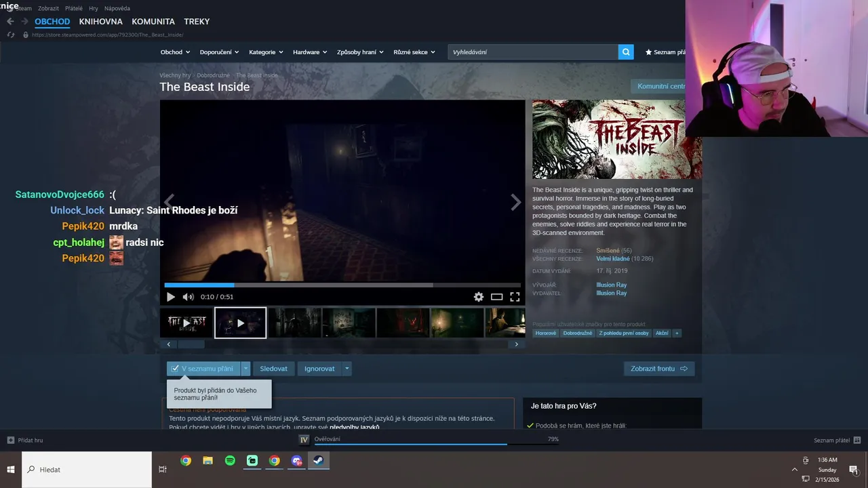Open the Illusion Ray developer link

click(x=611, y=285)
